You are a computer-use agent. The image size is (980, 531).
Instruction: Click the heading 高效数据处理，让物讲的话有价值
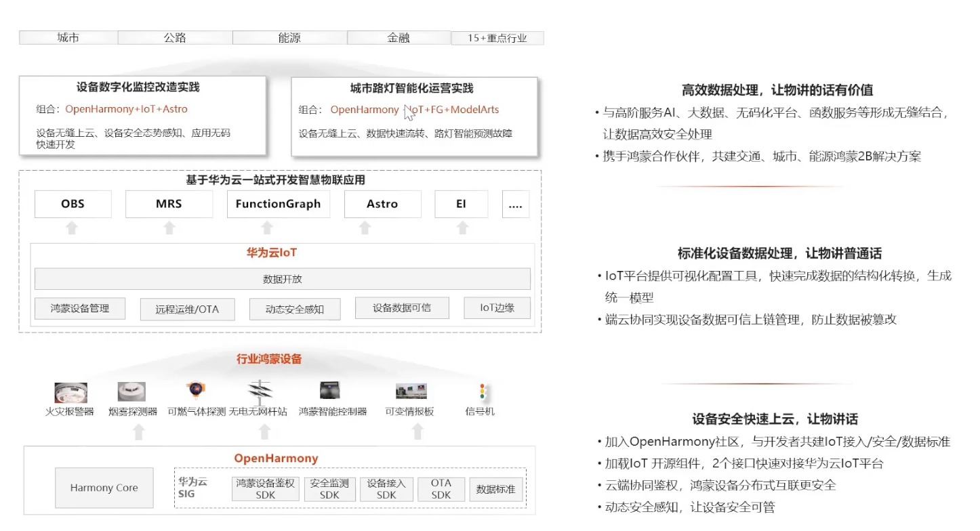(x=777, y=90)
